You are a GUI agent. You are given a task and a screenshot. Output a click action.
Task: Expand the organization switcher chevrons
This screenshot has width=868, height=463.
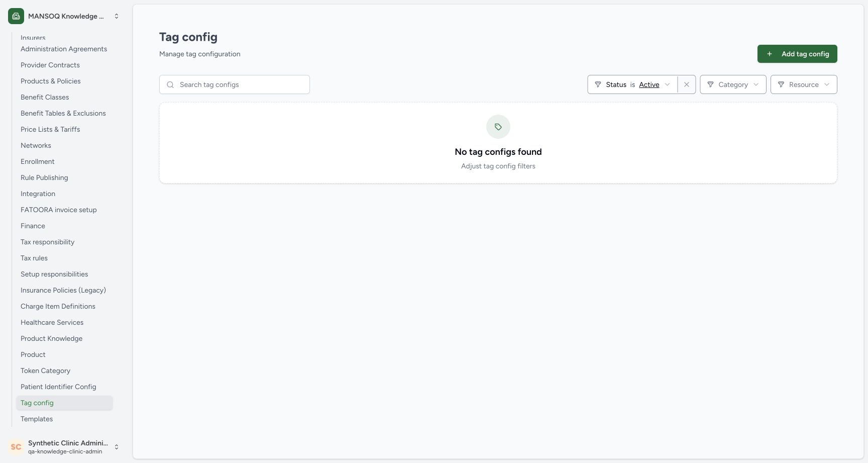(x=117, y=16)
